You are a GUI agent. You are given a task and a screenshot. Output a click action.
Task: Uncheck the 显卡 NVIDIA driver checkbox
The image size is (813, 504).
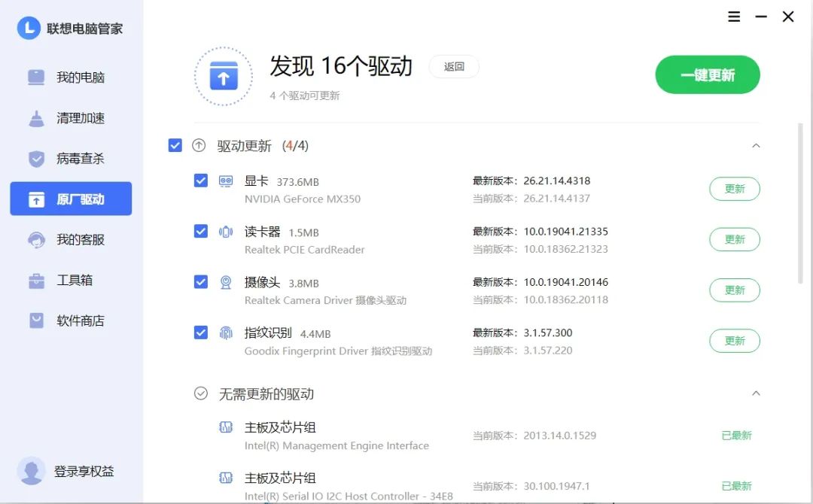point(201,181)
